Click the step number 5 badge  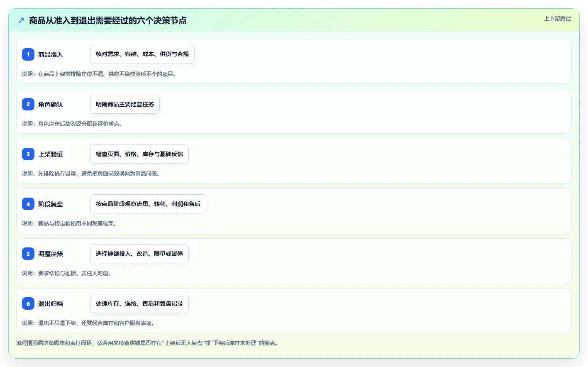[x=28, y=254]
